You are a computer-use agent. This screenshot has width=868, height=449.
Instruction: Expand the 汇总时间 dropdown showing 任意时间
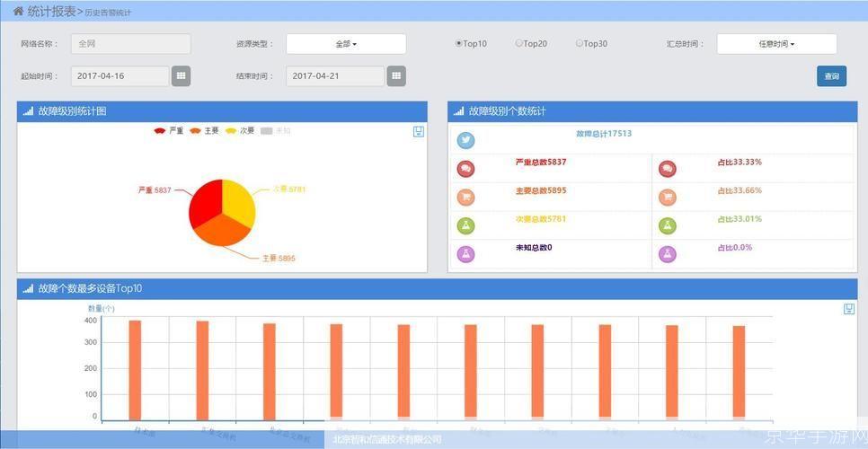tap(776, 44)
